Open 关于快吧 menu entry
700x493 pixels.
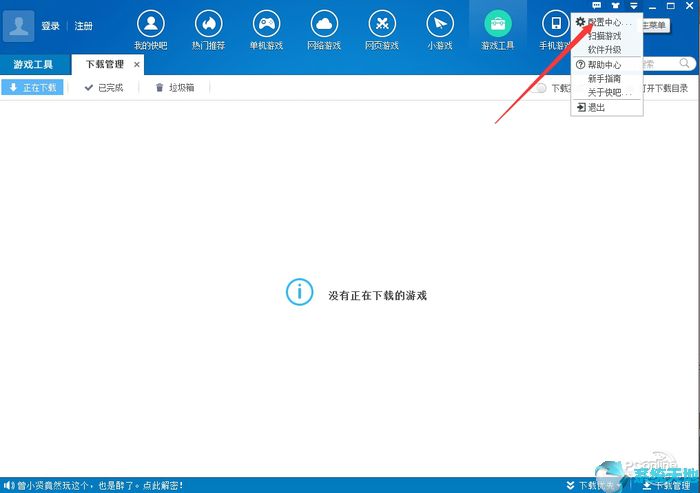click(x=607, y=92)
